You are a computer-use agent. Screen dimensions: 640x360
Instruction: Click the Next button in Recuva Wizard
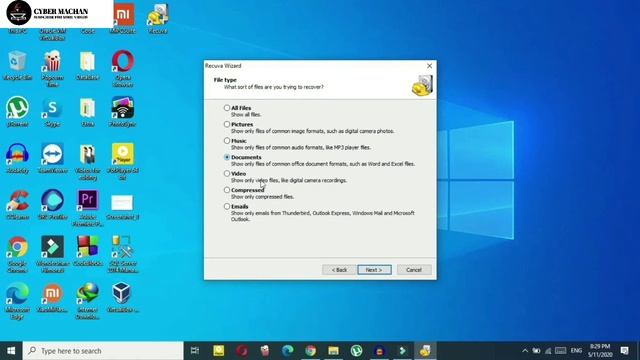click(x=374, y=270)
